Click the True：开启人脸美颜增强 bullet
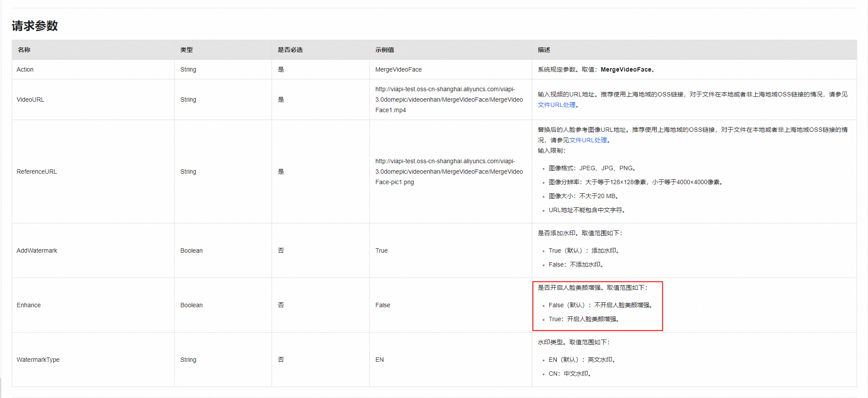 [x=584, y=319]
